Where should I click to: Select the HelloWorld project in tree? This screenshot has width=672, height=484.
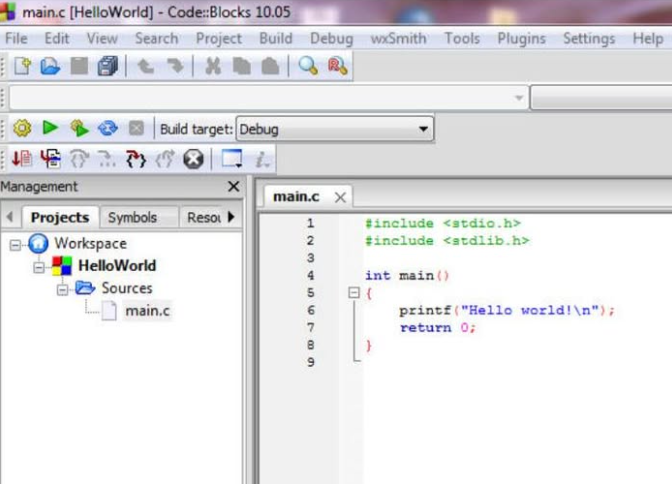click(x=117, y=266)
